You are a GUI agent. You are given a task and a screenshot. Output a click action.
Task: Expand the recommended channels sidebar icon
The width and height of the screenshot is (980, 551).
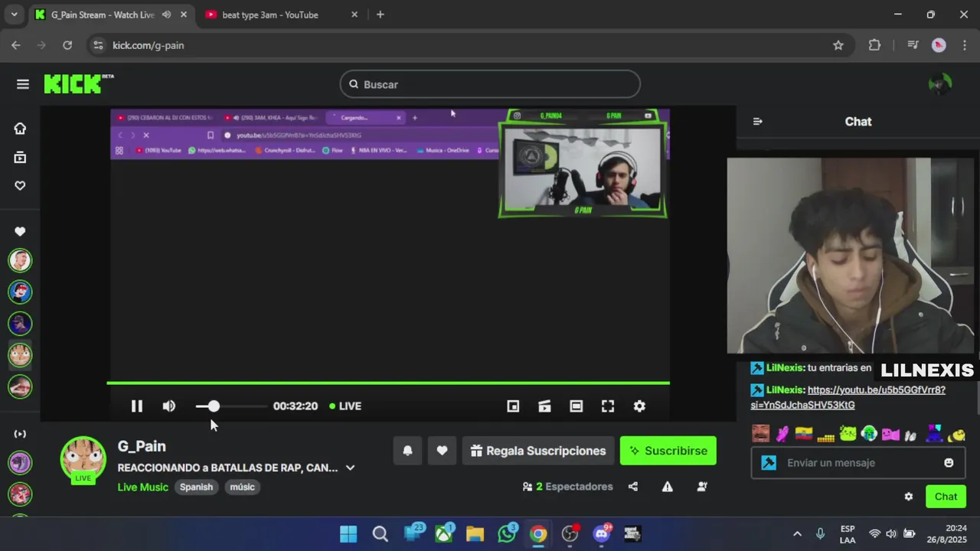20,434
